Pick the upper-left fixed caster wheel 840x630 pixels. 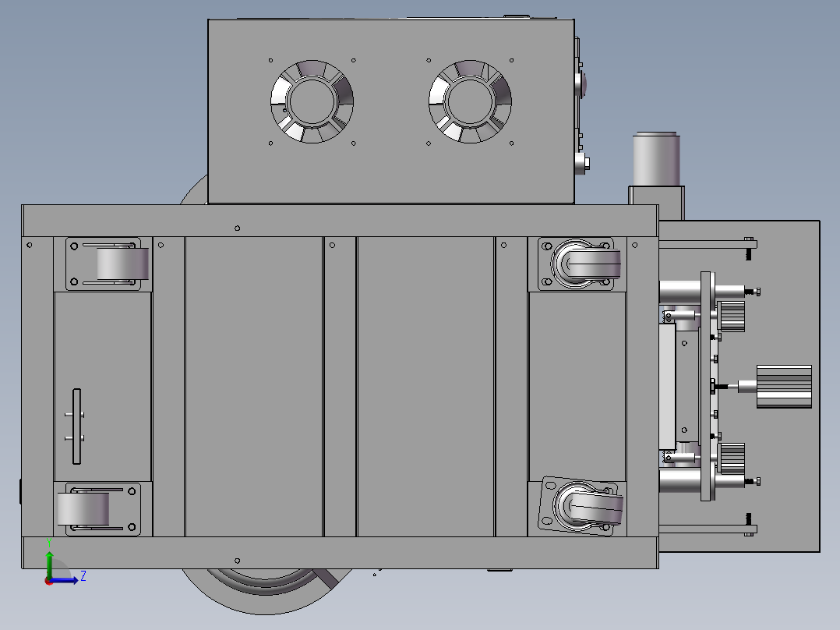[x=122, y=264]
